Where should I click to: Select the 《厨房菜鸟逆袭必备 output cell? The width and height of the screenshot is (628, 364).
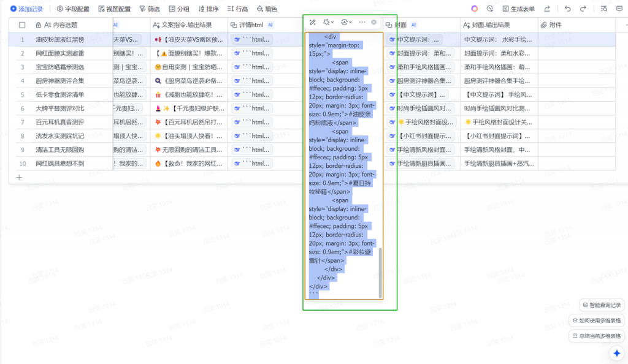point(189,81)
